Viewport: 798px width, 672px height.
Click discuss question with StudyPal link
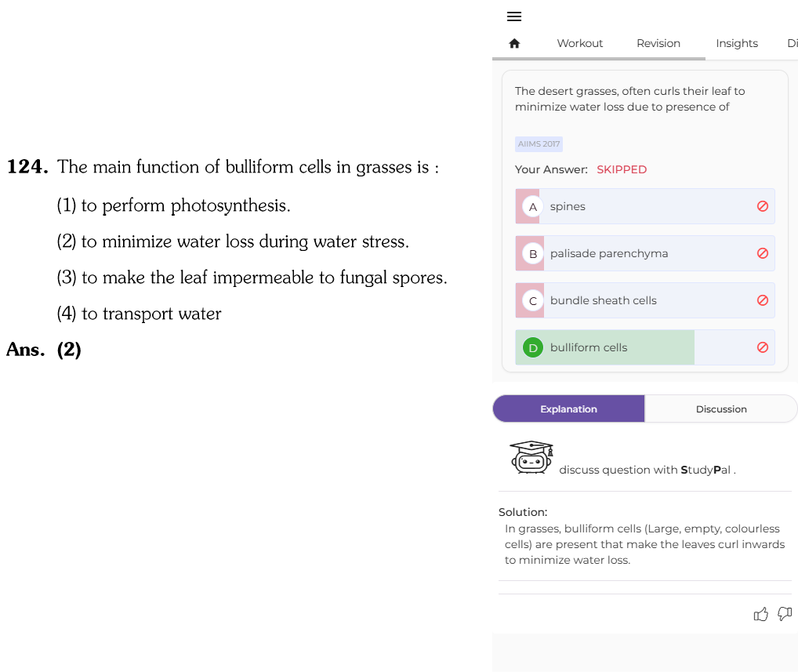(x=647, y=470)
